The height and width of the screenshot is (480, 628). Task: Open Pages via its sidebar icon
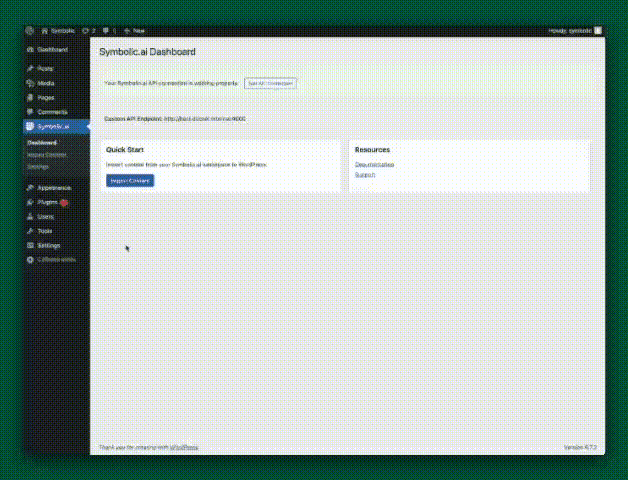point(30,98)
